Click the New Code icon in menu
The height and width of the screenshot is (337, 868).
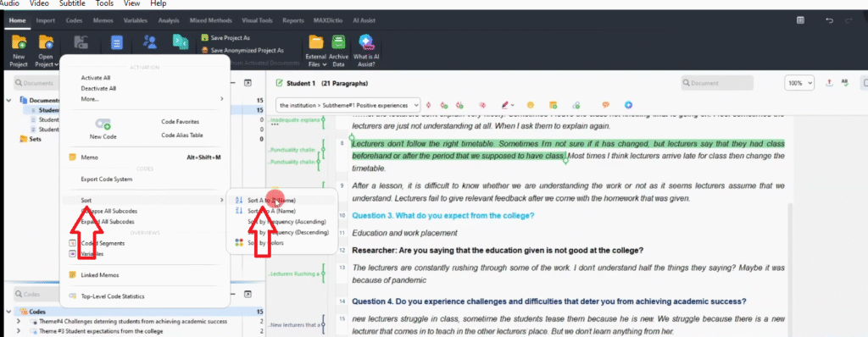tap(103, 124)
